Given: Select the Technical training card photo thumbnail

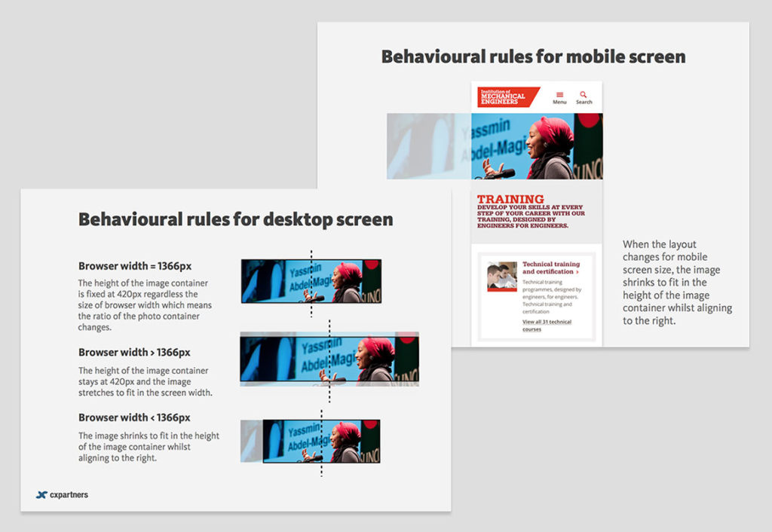Looking at the screenshot, I should (501, 275).
